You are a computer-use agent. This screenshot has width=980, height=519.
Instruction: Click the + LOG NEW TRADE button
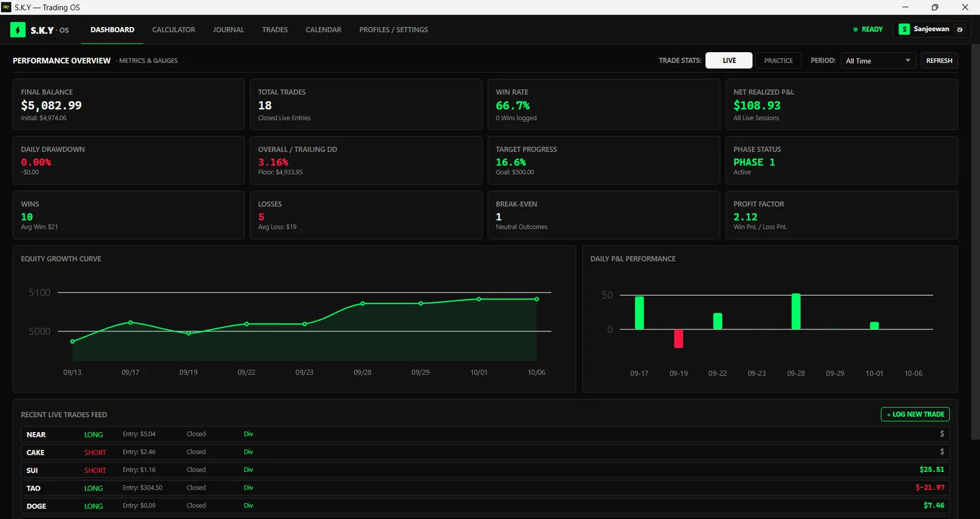point(915,414)
